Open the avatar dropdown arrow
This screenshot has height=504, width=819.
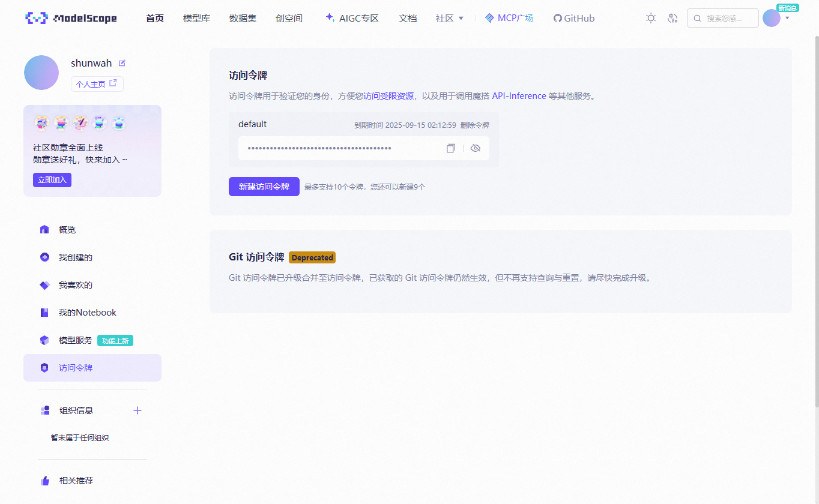click(787, 18)
